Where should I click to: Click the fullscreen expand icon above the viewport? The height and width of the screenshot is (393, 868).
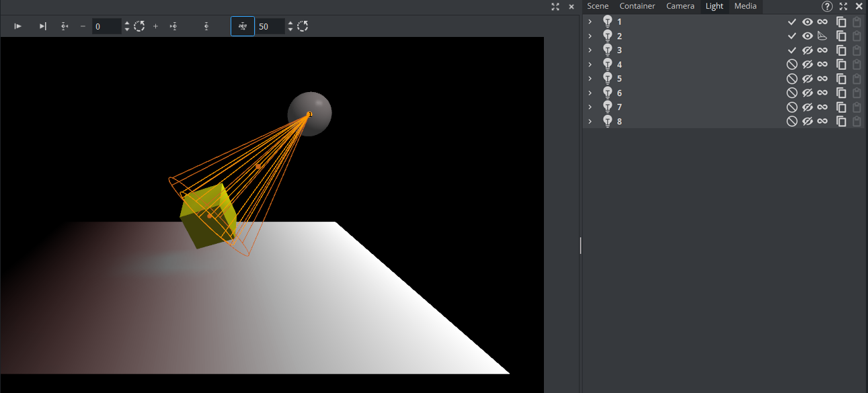coord(555,7)
